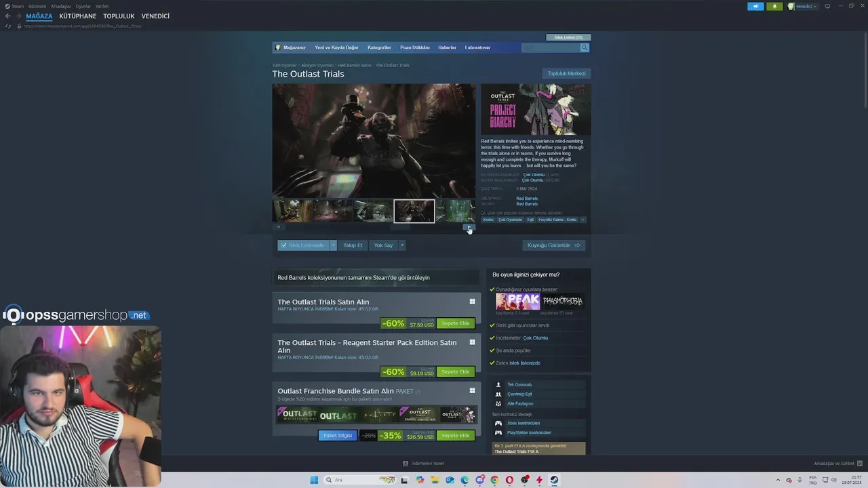Image resolution: width=868 pixels, height=488 pixels.
Task: Open Laboratuvar in the store bar
Action: point(477,47)
